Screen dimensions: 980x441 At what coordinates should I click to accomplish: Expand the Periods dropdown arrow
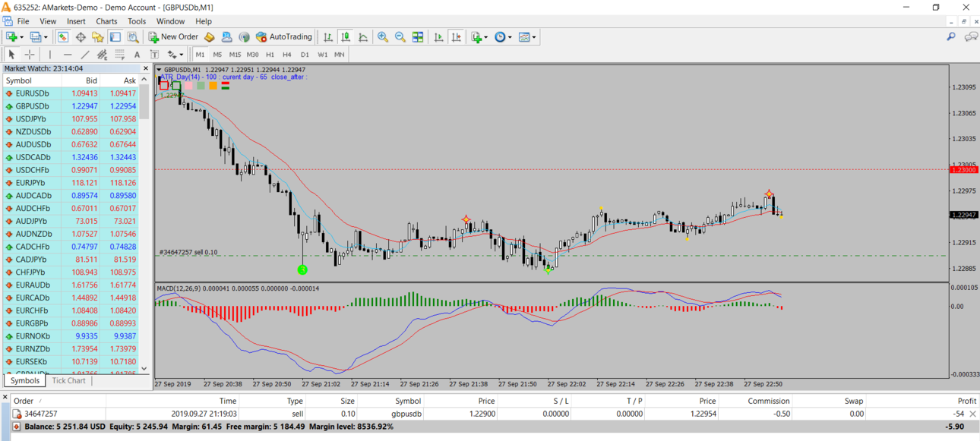510,36
